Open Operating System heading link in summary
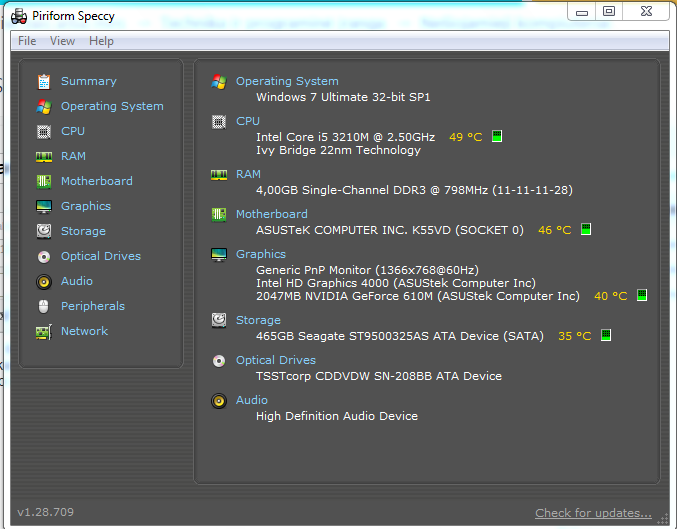677x529 pixels. [x=287, y=81]
